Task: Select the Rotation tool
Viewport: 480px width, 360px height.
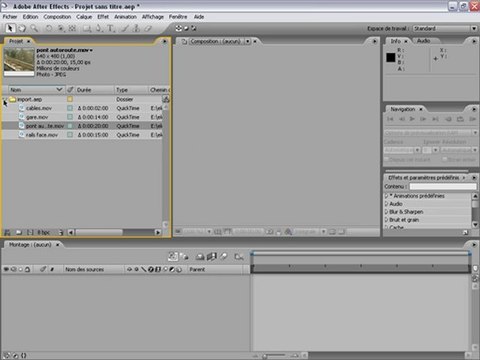Action: (49, 29)
